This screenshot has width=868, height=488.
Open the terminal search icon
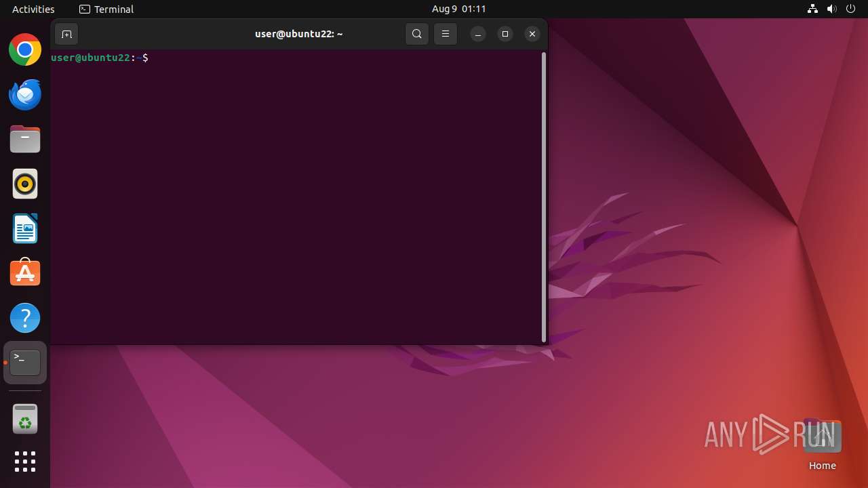pyautogui.click(x=417, y=34)
